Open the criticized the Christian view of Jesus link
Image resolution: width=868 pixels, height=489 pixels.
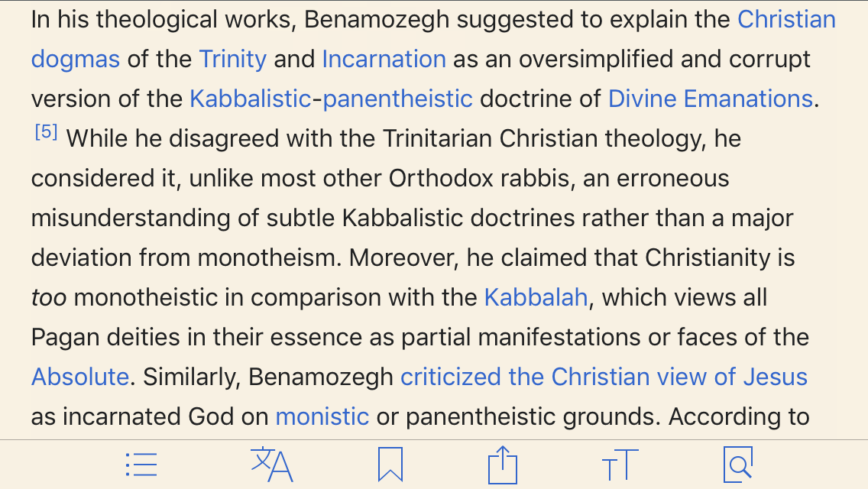(x=604, y=377)
